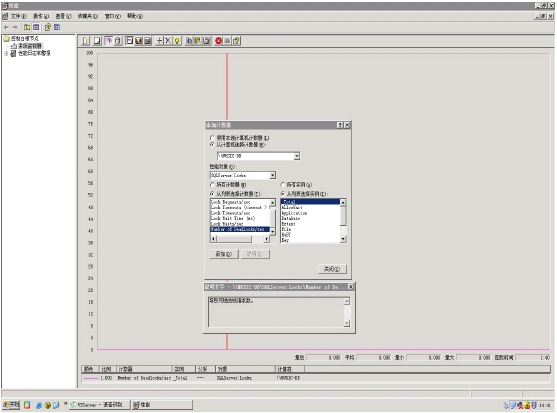Open the 帮助 menu
Image resolution: width=557 pixels, height=413 pixels.
point(135,16)
